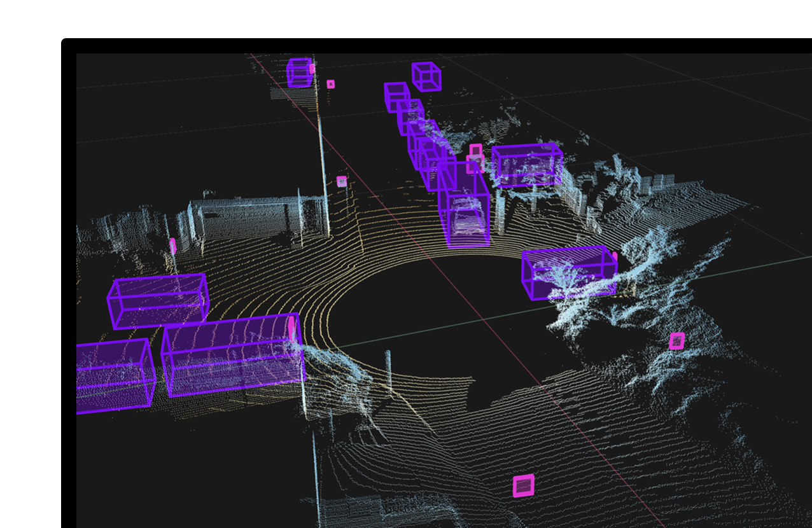Viewport: 812px width, 528px height.
Task: Select the tiny pink box next to the top-left purple cuboid
Action: point(331,84)
